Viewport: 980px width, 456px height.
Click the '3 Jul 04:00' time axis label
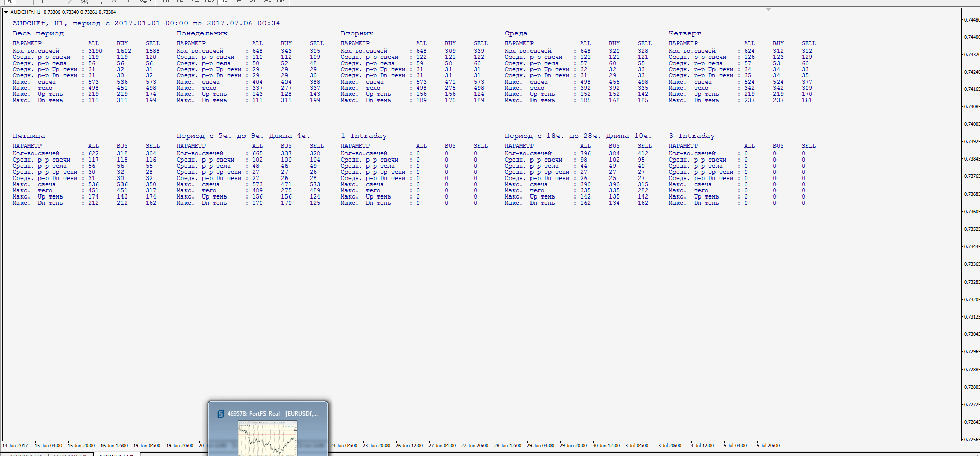[637, 445]
